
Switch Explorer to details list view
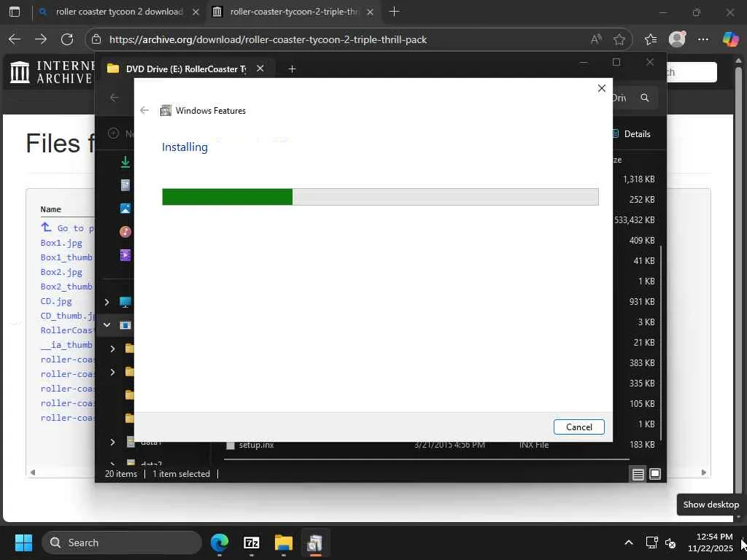(x=638, y=474)
